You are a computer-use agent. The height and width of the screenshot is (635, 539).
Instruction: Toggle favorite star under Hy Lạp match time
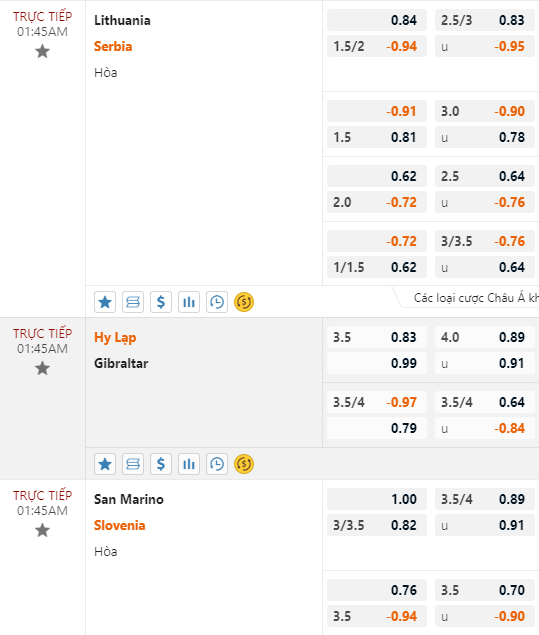coord(42,369)
